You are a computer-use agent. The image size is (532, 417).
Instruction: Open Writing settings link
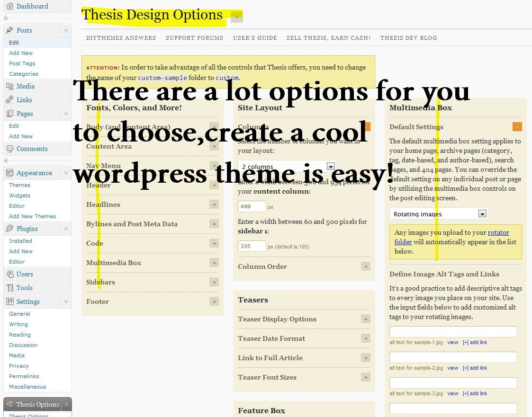[x=18, y=324]
